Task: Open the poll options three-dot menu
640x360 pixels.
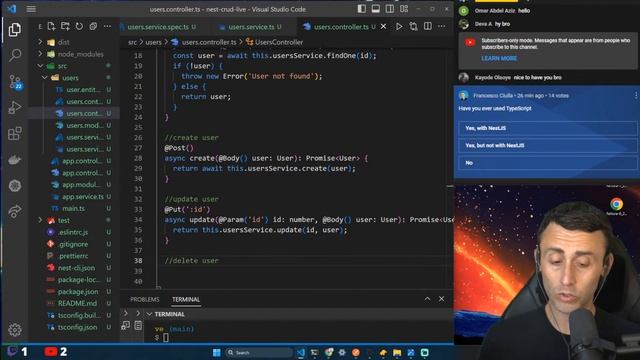Action: (636, 96)
